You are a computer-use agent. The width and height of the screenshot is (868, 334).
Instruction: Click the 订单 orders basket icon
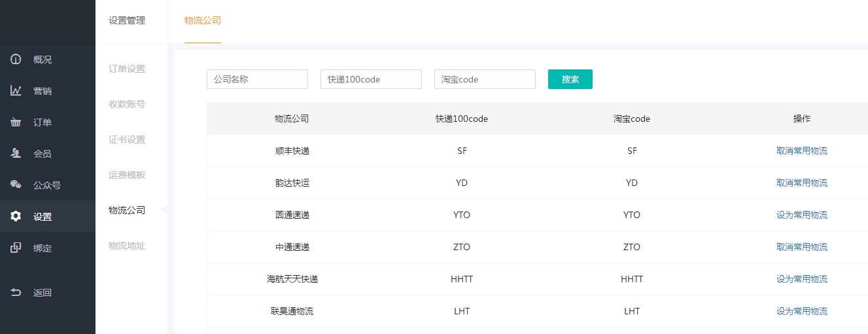click(x=16, y=122)
